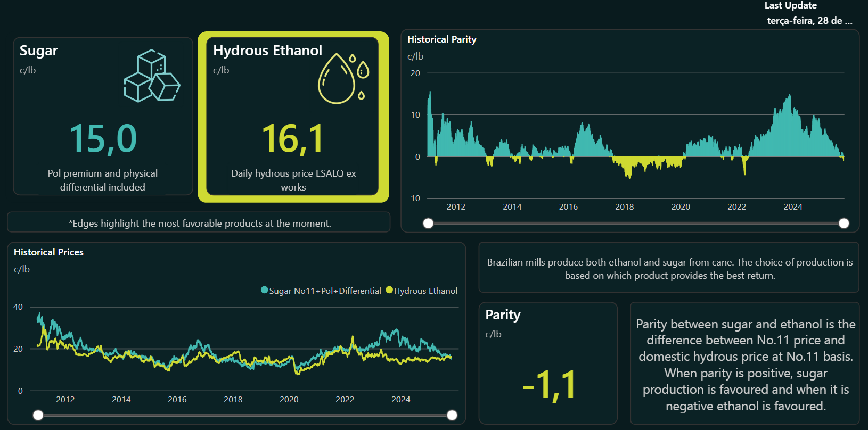Click left handle of Historical Prices slider
Viewport: 868px width, 430px height.
pos(38,415)
